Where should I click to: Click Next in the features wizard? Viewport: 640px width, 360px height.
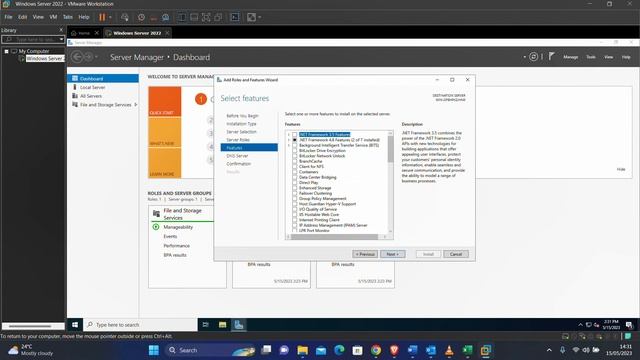coord(393,254)
